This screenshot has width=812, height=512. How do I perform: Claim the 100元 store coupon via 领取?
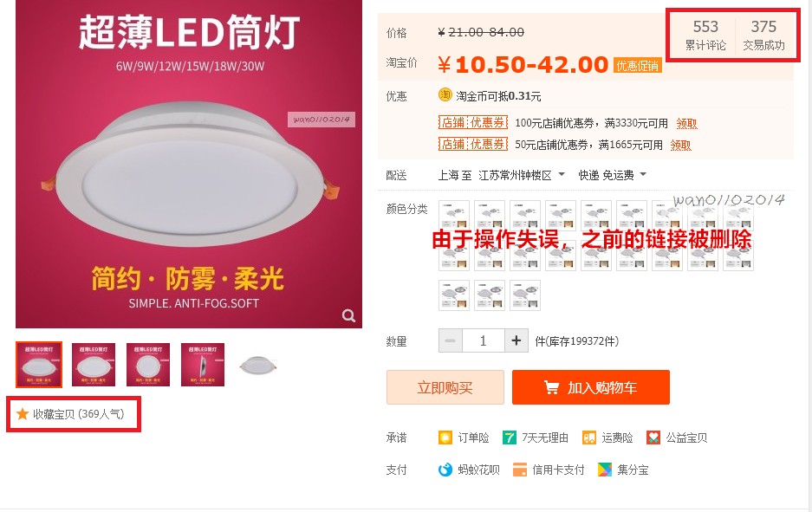686,123
